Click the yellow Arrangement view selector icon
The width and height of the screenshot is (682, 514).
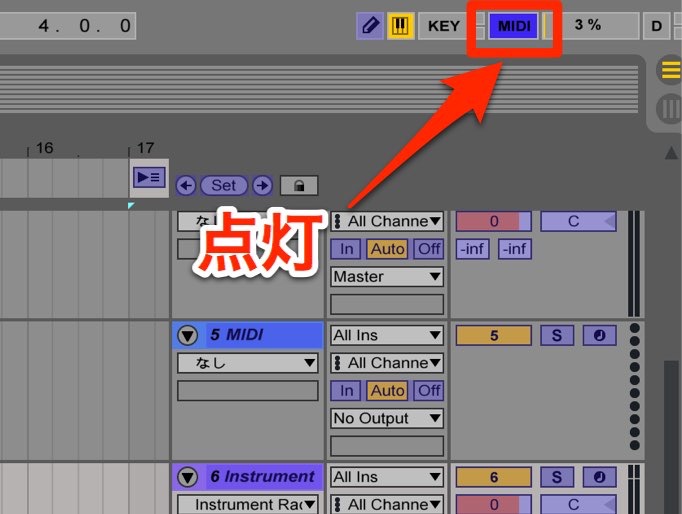(670, 70)
